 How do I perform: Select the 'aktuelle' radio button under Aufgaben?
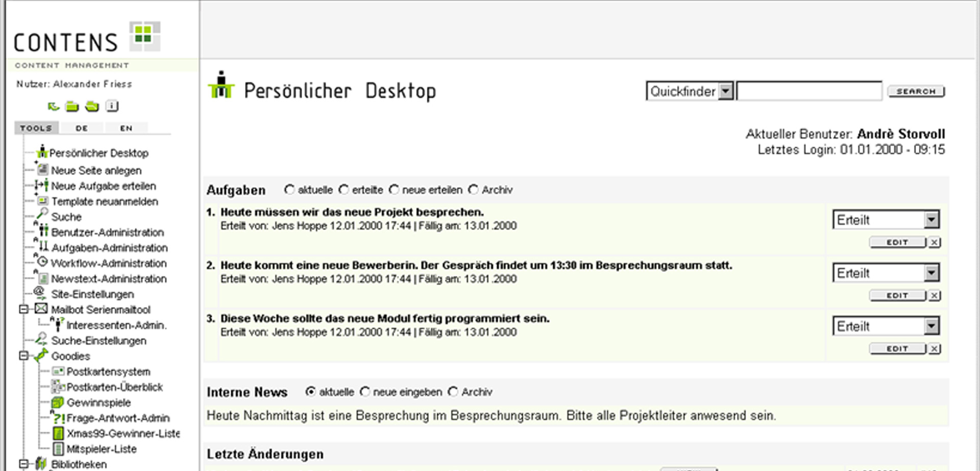(289, 190)
